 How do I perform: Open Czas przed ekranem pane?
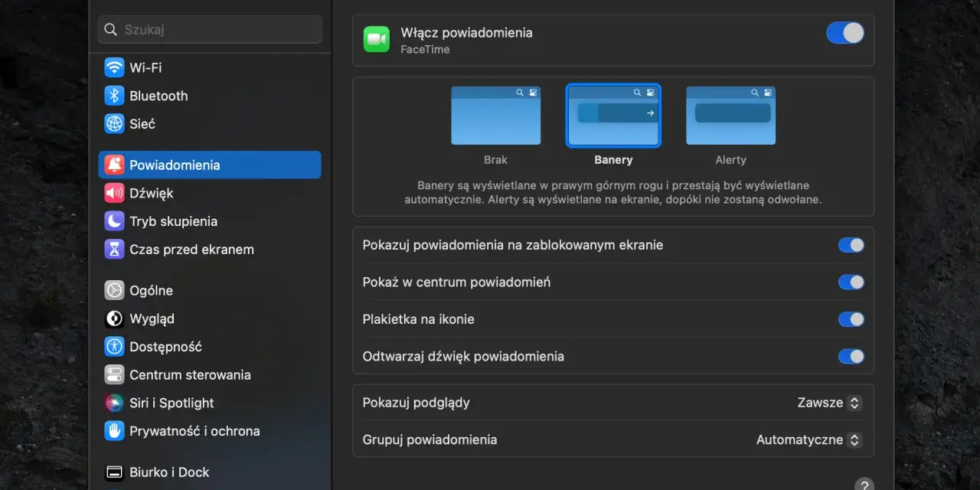point(210,249)
